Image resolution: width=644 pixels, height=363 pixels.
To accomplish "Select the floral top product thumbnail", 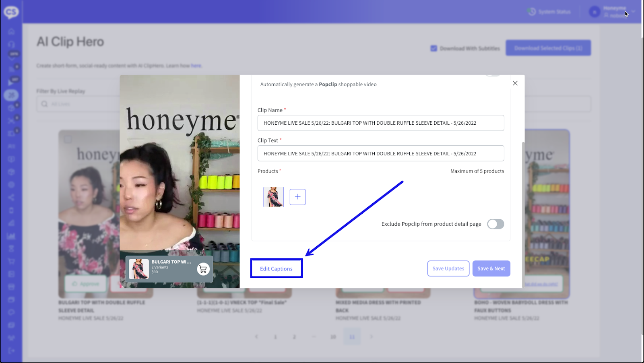I will (x=273, y=197).
